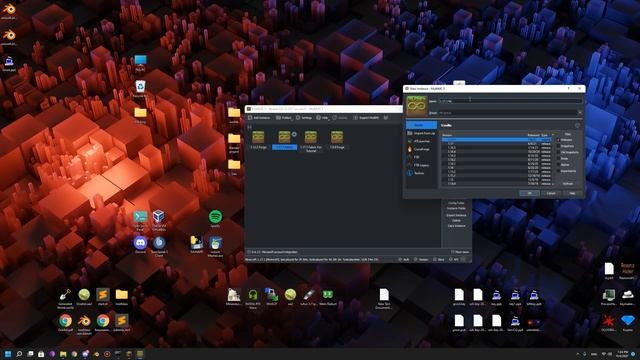Select the 1.17.1 Fabric For Tutorial instance

click(x=311, y=142)
